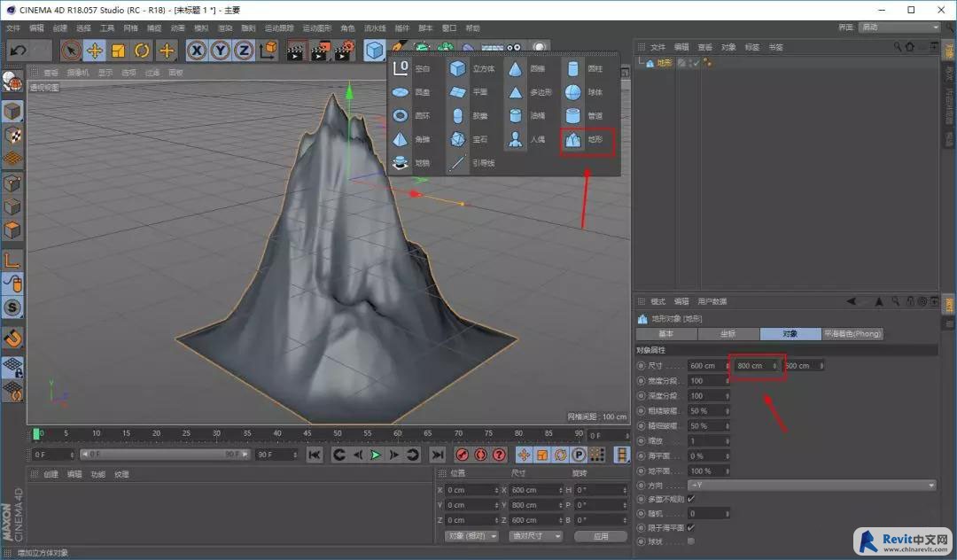This screenshot has height=560, width=957.
Task: Choose the 圆环 torus primitive in the palette
Action: (411, 115)
